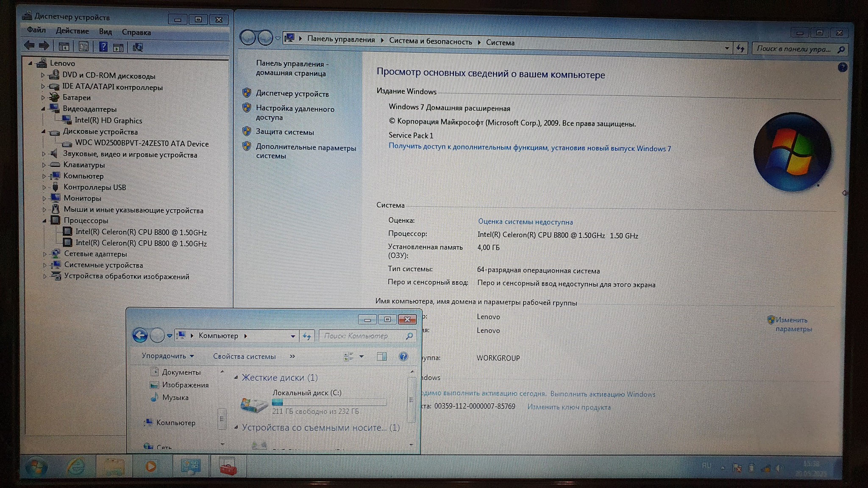Click the preview pane icon in Explorer toolbar
Screen dimensions: 868x488
pyautogui.click(x=381, y=357)
